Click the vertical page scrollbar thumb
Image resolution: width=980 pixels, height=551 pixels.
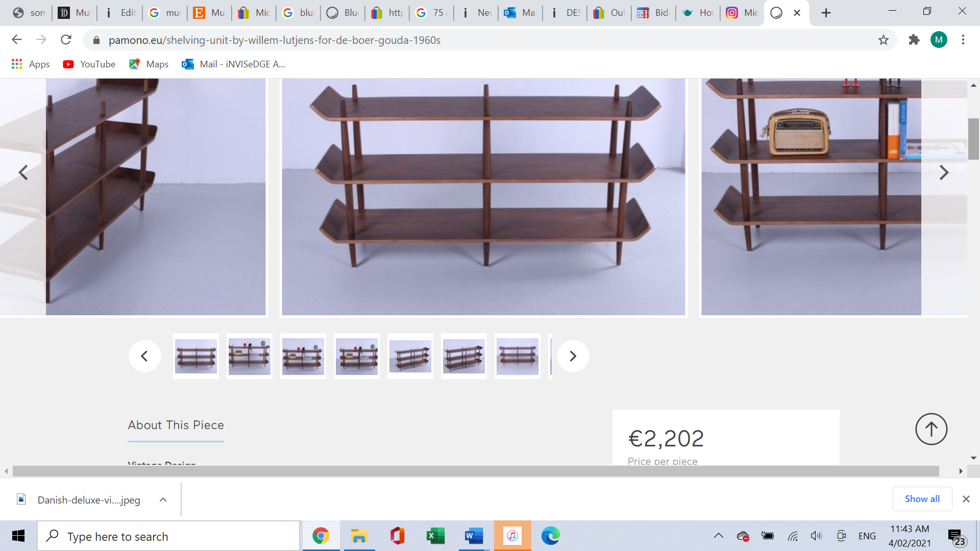[x=973, y=139]
